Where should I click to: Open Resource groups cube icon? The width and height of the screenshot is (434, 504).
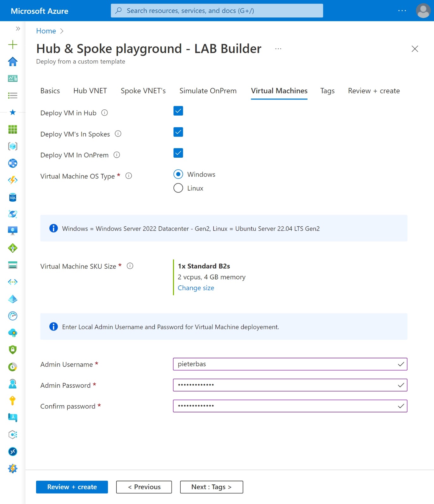(x=13, y=146)
